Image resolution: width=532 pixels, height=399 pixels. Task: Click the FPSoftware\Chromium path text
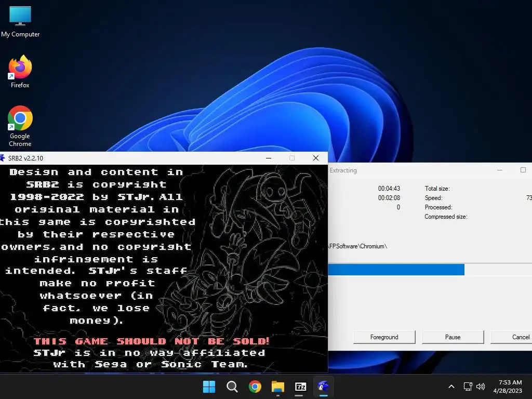[357, 246]
